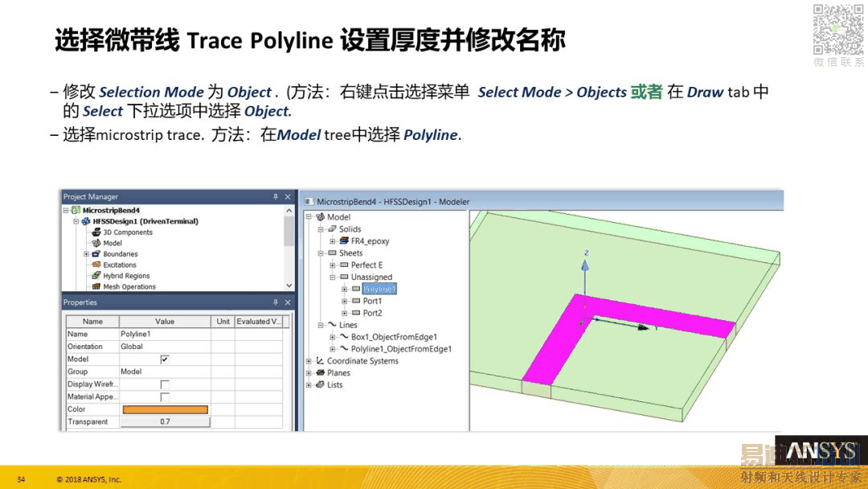Click the 3D Components icon

tap(96, 232)
